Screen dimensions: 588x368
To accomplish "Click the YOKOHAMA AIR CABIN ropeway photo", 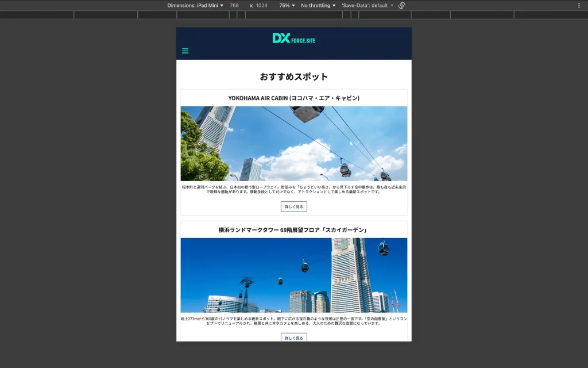I will 293,144.
